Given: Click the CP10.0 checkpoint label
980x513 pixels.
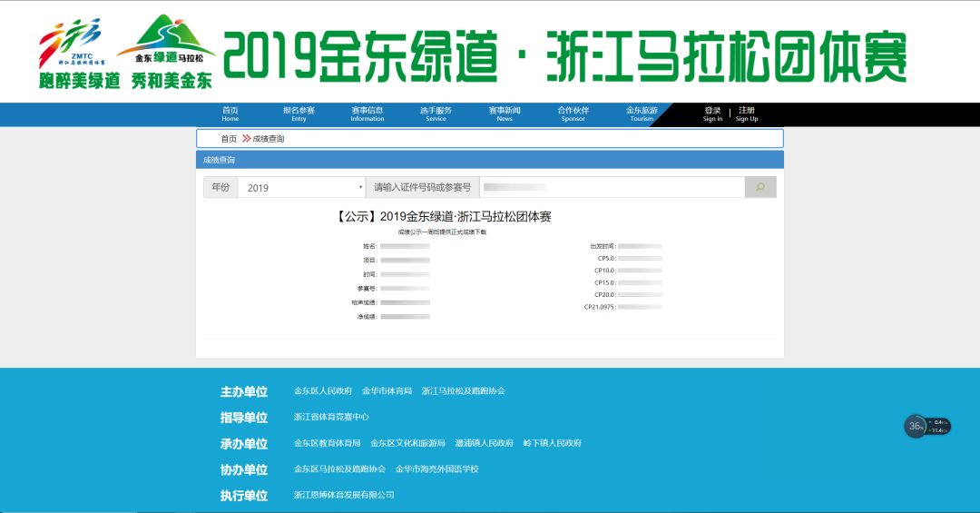Looking at the screenshot, I should point(605,271).
